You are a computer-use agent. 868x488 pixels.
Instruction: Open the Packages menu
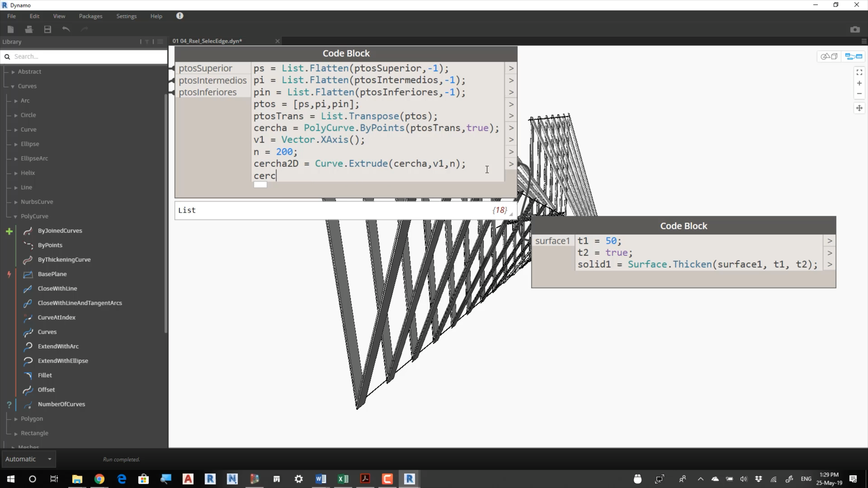(90, 16)
